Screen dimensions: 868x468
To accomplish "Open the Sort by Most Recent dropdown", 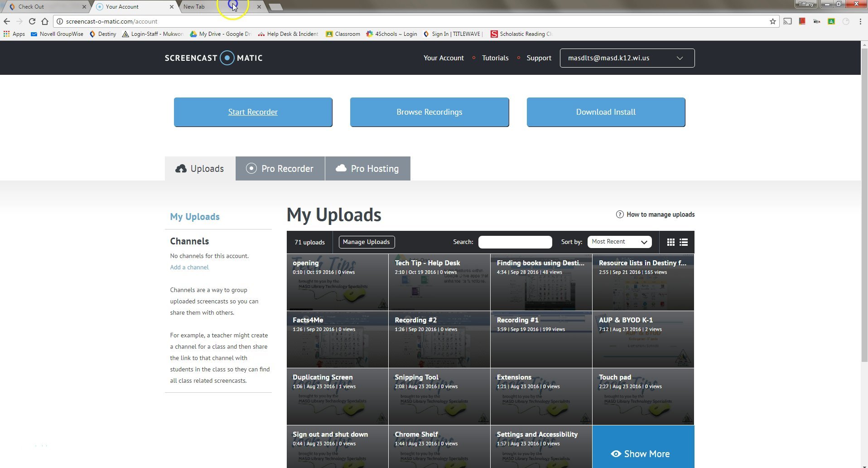I will pos(619,242).
